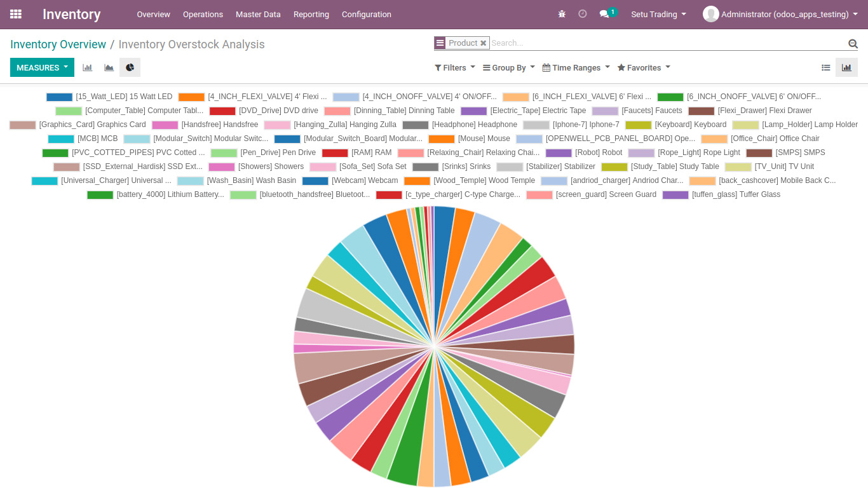This screenshot has width=868, height=488.
Task: Click the Lamp Holder legend label
Action: coord(810,125)
